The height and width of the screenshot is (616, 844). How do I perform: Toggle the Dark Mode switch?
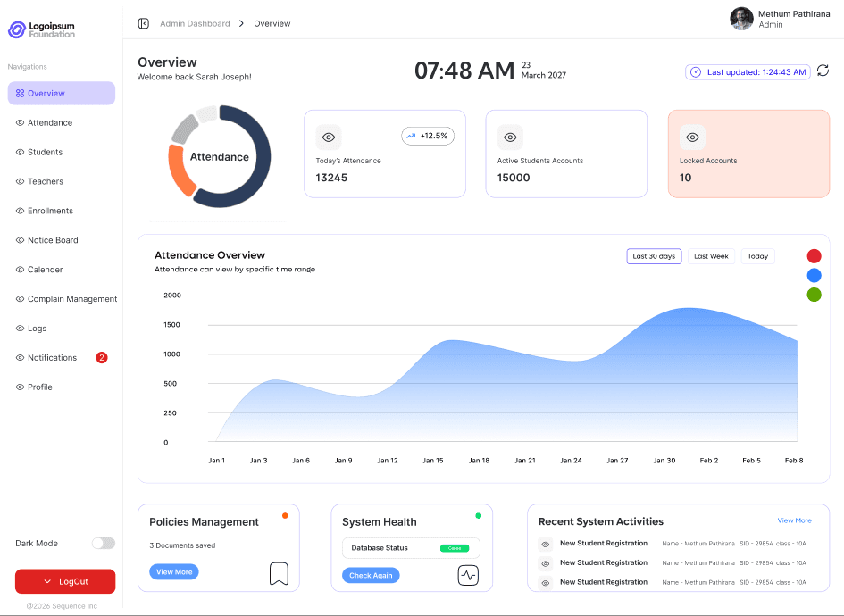(x=104, y=544)
